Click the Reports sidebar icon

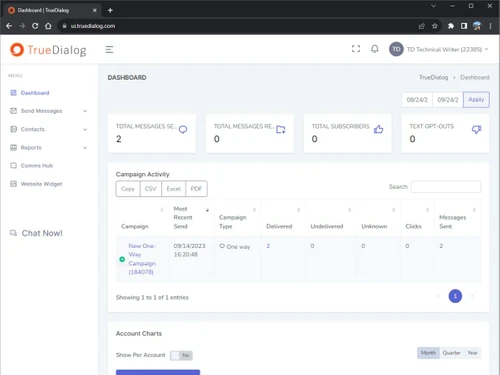(13, 147)
